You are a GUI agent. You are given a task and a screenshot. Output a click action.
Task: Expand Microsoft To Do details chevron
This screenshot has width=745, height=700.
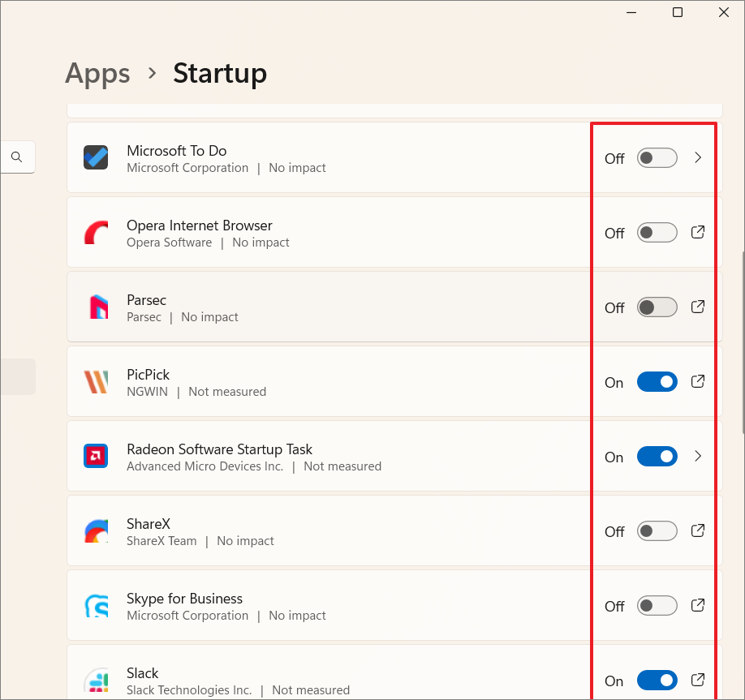[x=697, y=157]
